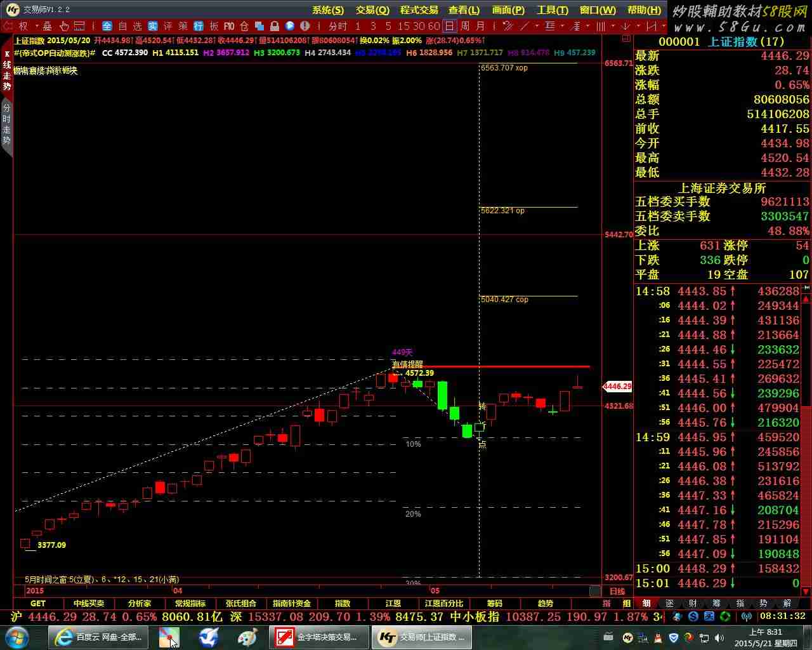Click the 权 toolbar icon
812x650 pixels.
[x=23, y=26]
